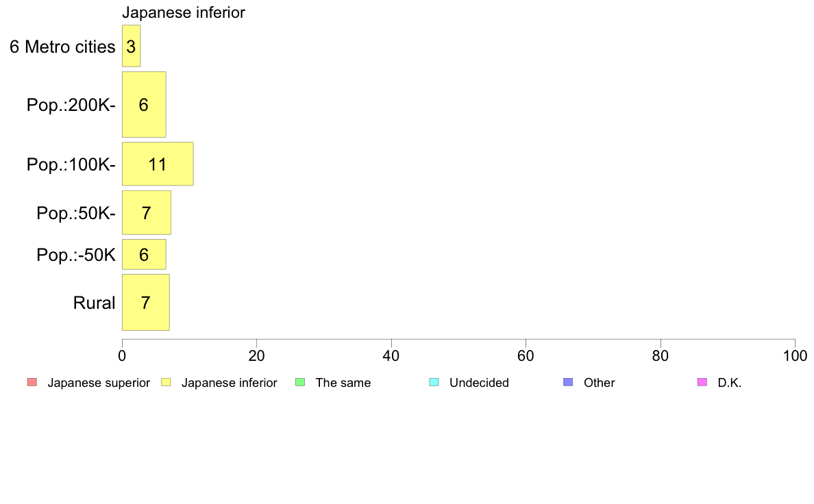
Task: Click the D.K. legend label text
Action: [730, 383]
